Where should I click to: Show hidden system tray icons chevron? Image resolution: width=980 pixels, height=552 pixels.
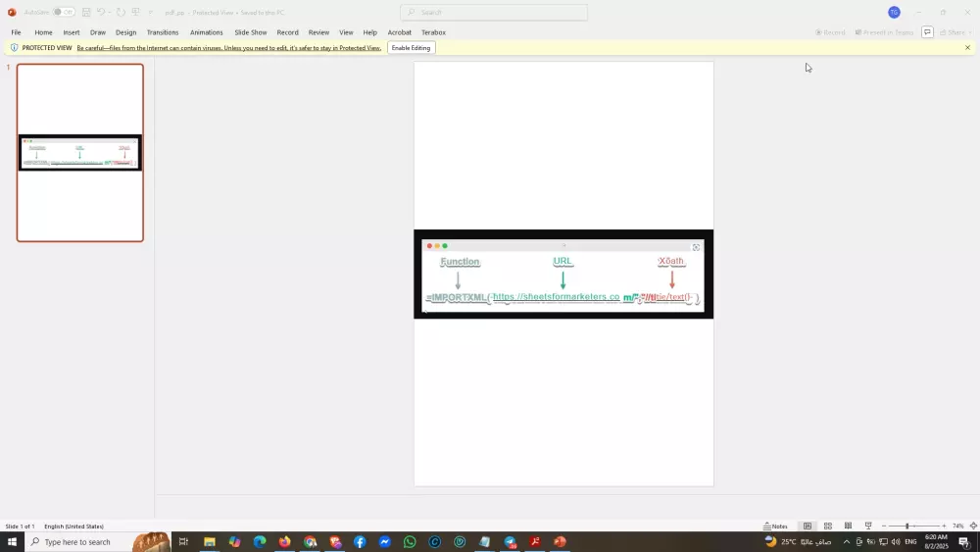tap(847, 542)
